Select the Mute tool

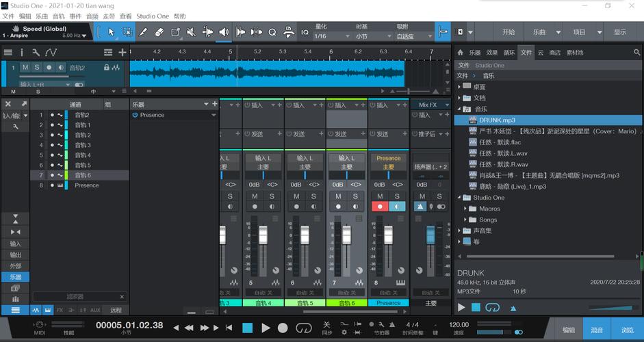point(192,32)
